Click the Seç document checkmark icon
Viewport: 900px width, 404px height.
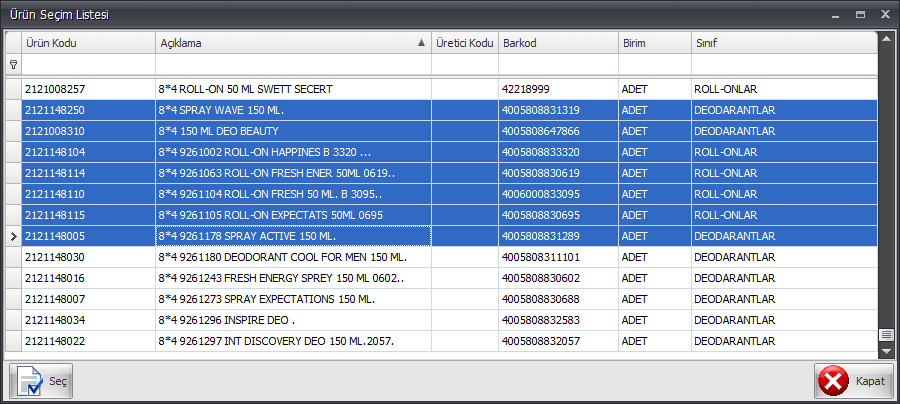(29, 381)
